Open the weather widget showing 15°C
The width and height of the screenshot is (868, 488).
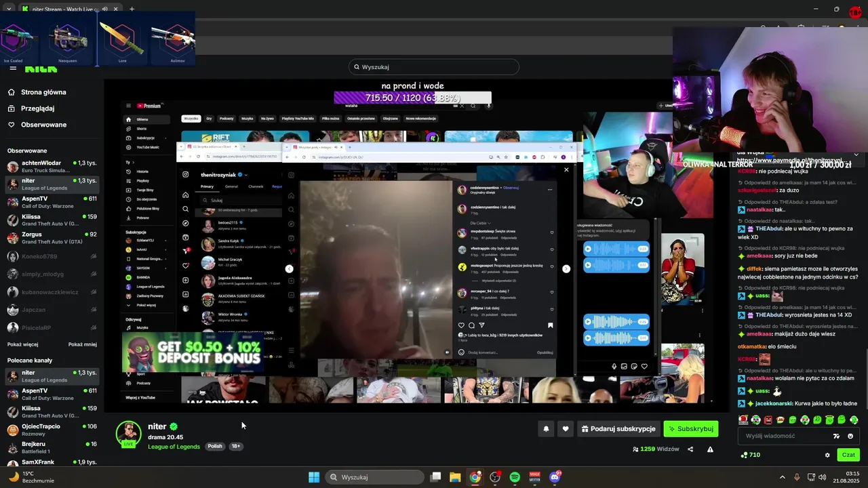click(x=31, y=477)
